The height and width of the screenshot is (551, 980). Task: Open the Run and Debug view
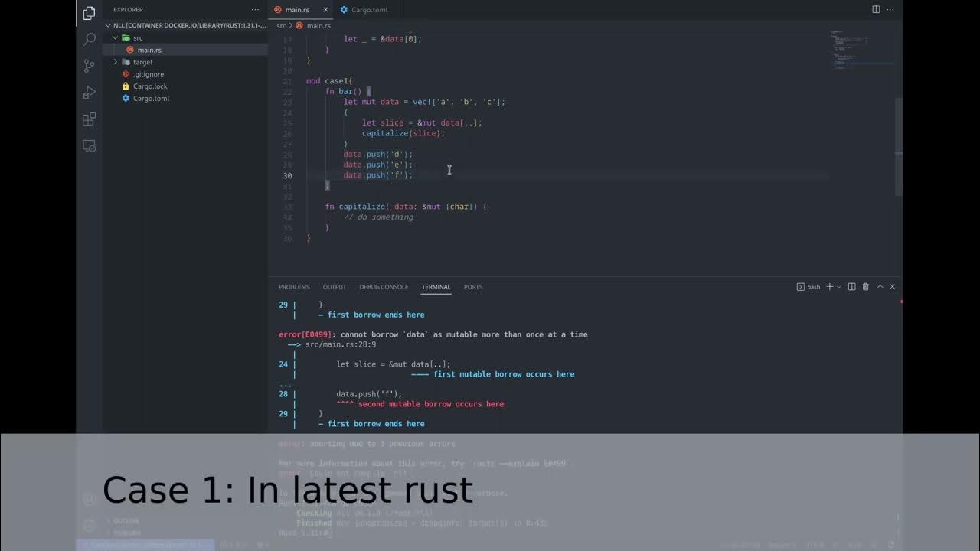click(89, 93)
